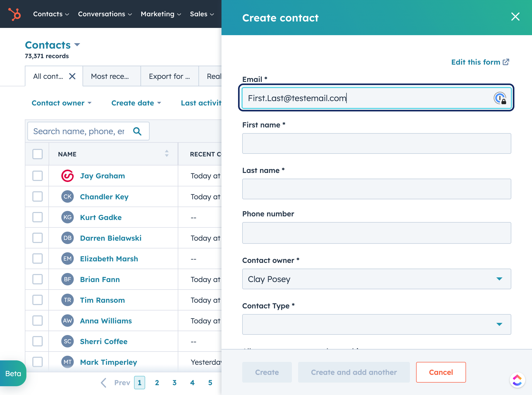Tick the checkbox beside Kurt Gadke
This screenshot has width=532, height=395.
(38, 217)
